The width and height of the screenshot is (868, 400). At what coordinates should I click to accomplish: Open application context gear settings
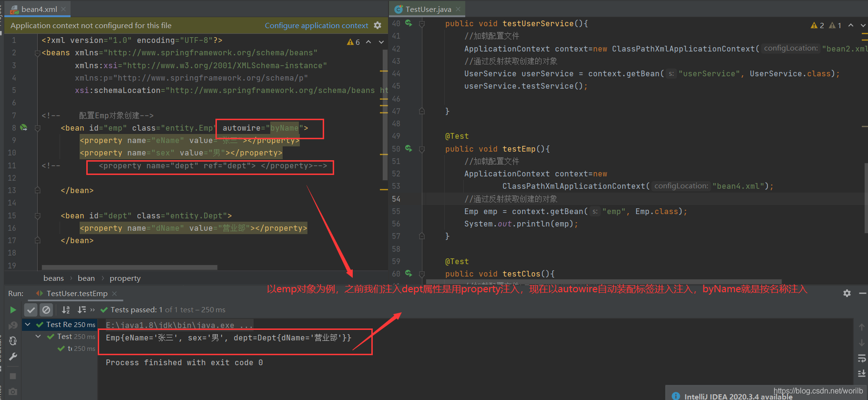(378, 25)
